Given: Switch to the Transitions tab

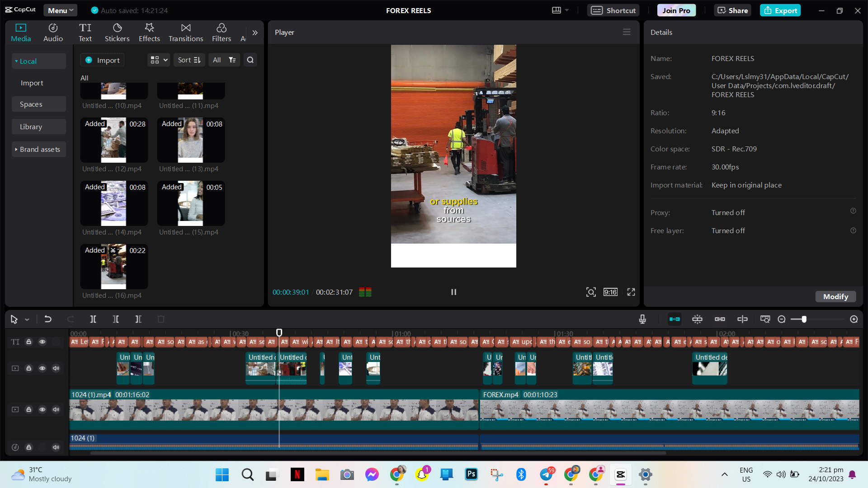Looking at the screenshot, I should click(x=186, y=33).
